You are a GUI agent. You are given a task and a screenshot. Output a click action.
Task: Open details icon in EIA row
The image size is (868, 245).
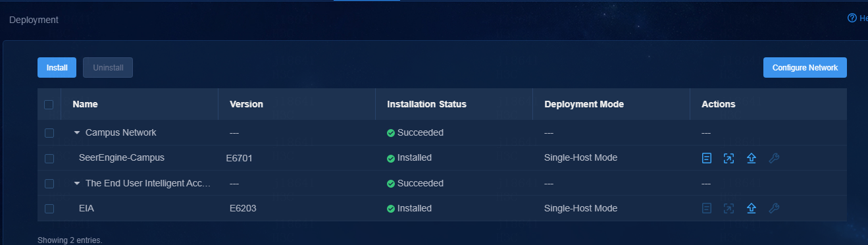click(706, 208)
